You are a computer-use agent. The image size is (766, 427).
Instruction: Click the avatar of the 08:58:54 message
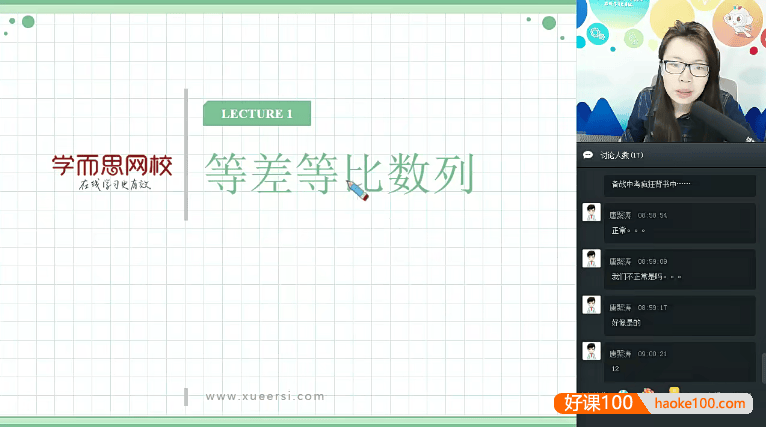point(591,213)
